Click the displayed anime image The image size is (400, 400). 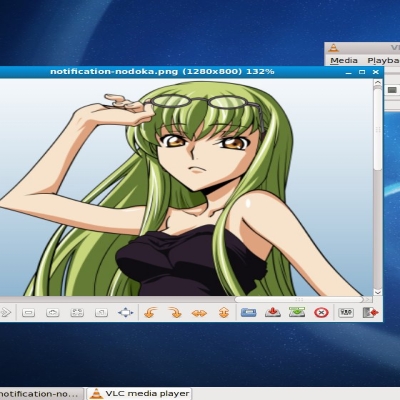186,187
